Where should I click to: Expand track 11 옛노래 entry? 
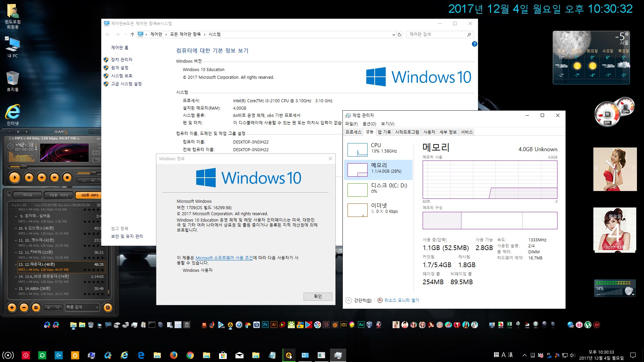point(16,240)
